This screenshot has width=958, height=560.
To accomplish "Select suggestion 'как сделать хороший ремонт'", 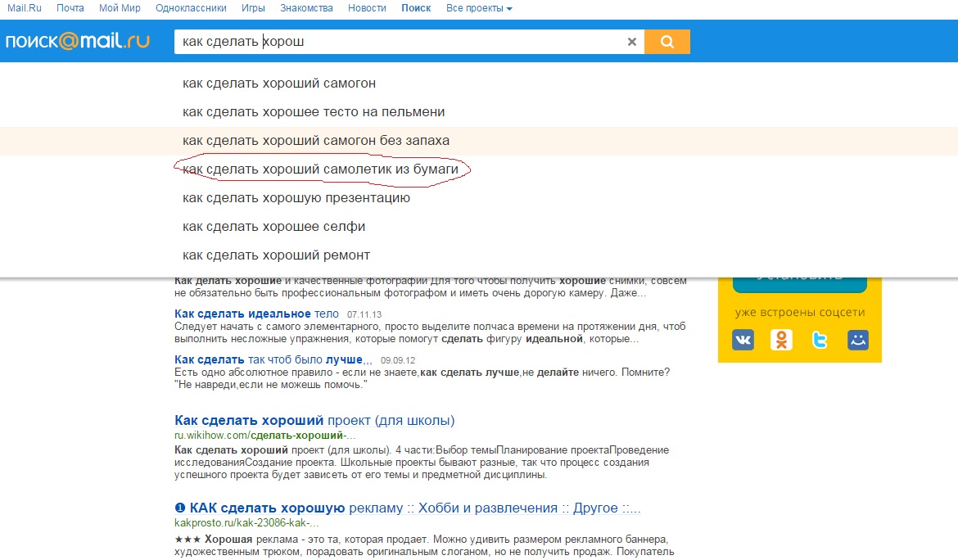I will pyautogui.click(x=276, y=255).
